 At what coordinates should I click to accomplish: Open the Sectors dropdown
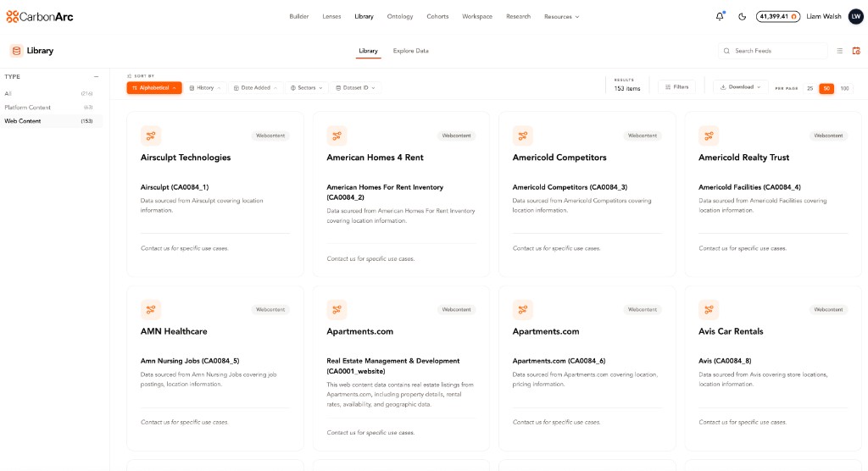pyautogui.click(x=306, y=88)
